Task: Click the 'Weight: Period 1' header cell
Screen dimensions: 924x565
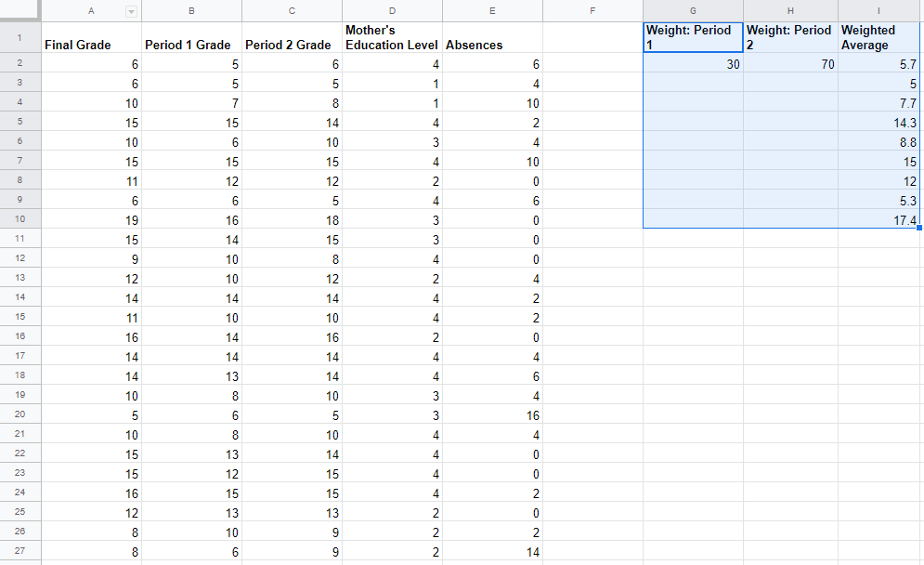Action: 693,38
